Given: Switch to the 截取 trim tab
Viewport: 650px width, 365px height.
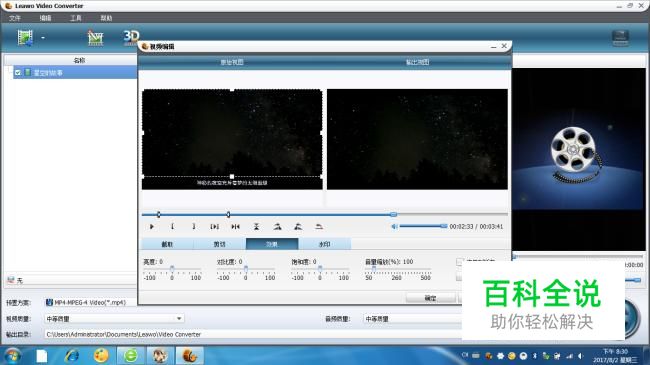Looking at the screenshot, I should tap(167, 244).
